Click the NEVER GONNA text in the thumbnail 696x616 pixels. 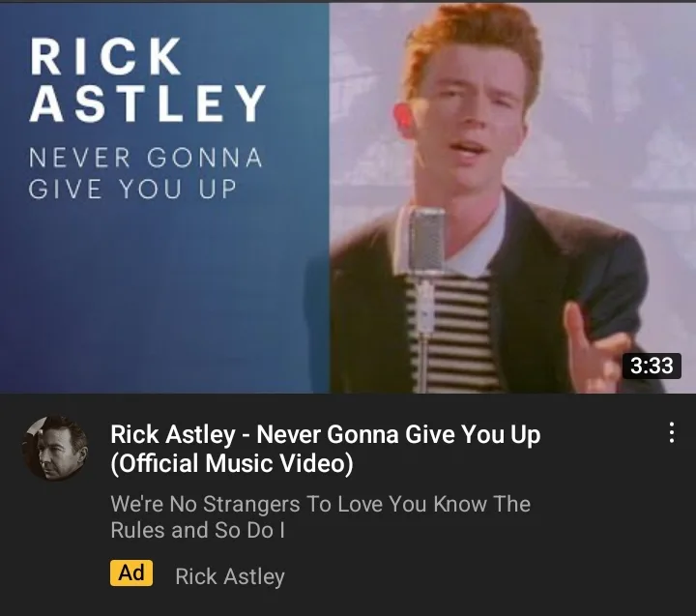(x=146, y=158)
